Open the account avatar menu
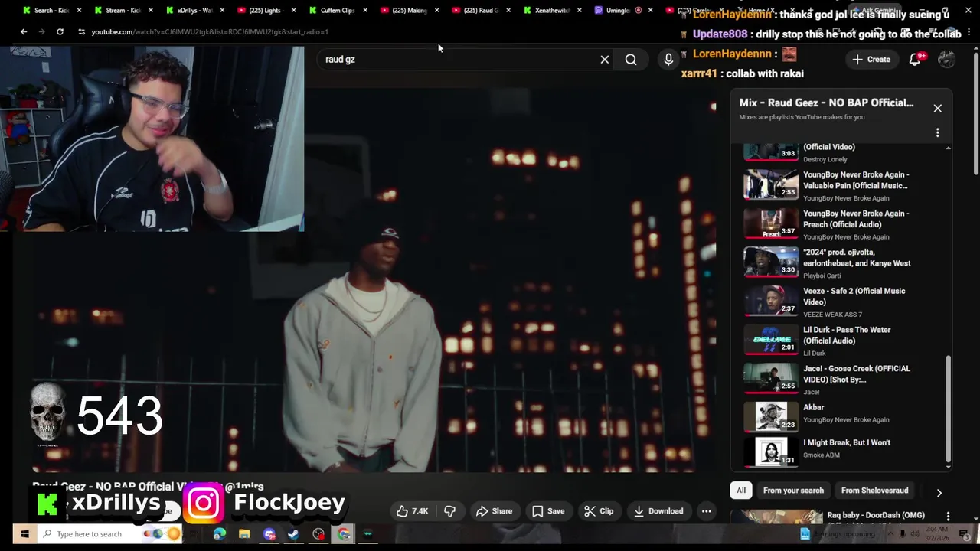 point(947,59)
